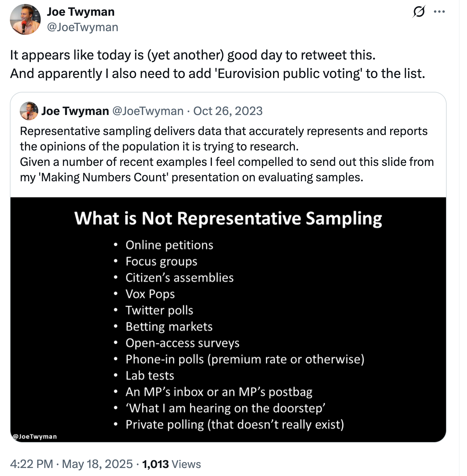The height and width of the screenshot is (476, 467).
Task: Click the small avatar in quoted tweet
Action: pos(29,111)
